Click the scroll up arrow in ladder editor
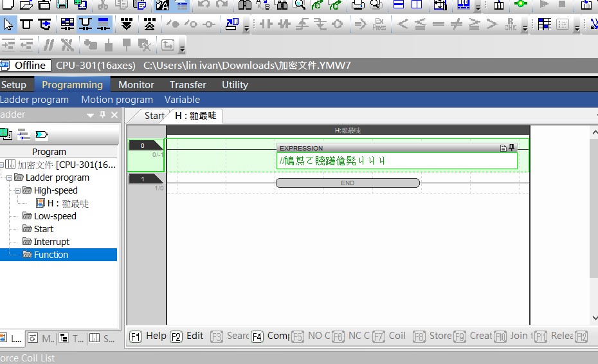The width and height of the screenshot is (598, 364). point(594,132)
